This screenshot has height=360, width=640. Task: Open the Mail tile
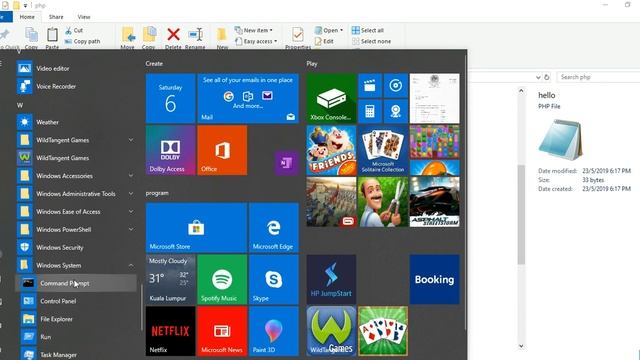248,98
